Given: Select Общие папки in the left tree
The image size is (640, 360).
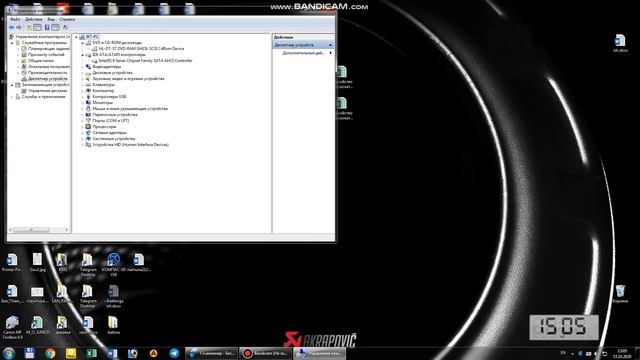Looking at the screenshot, I should [x=41, y=60].
